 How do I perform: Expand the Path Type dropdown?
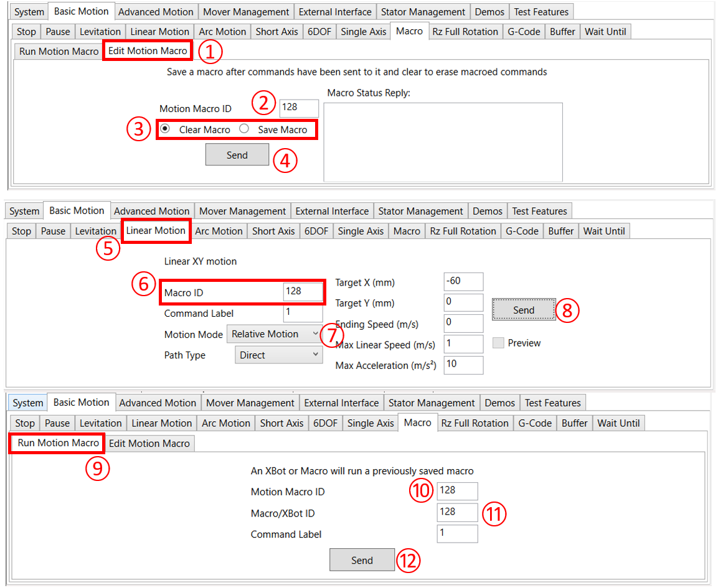tap(278, 355)
